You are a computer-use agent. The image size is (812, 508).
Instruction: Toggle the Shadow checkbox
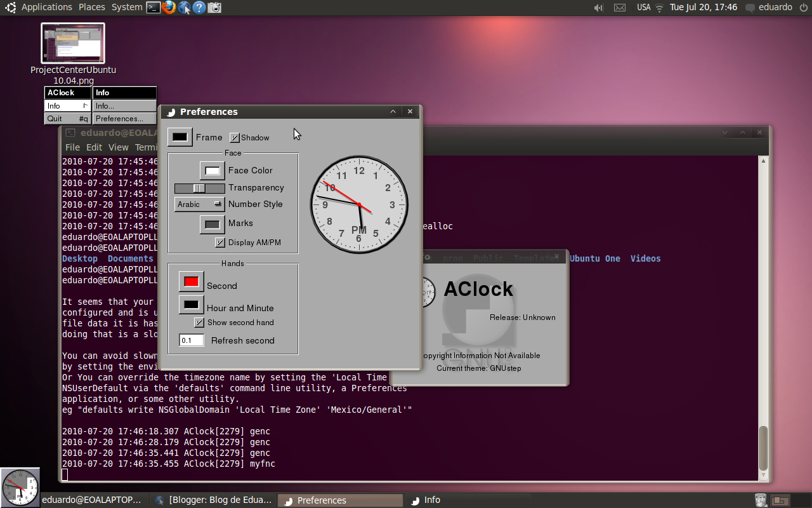234,137
